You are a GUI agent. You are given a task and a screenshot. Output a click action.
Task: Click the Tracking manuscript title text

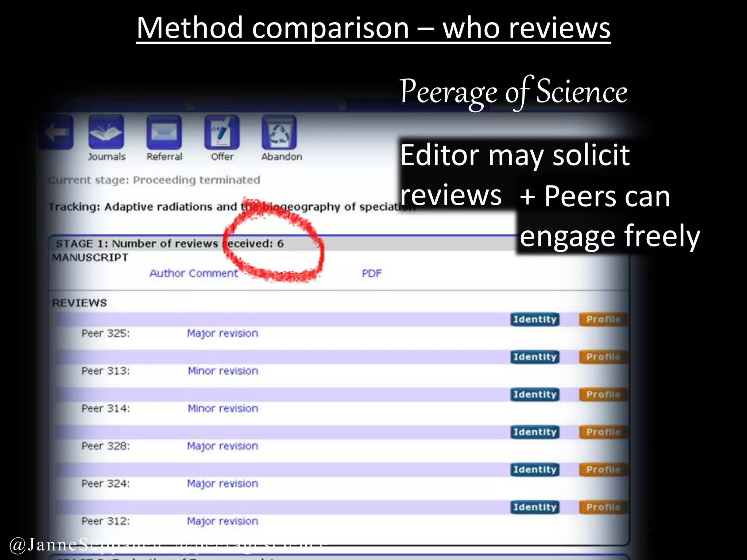(x=232, y=207)
